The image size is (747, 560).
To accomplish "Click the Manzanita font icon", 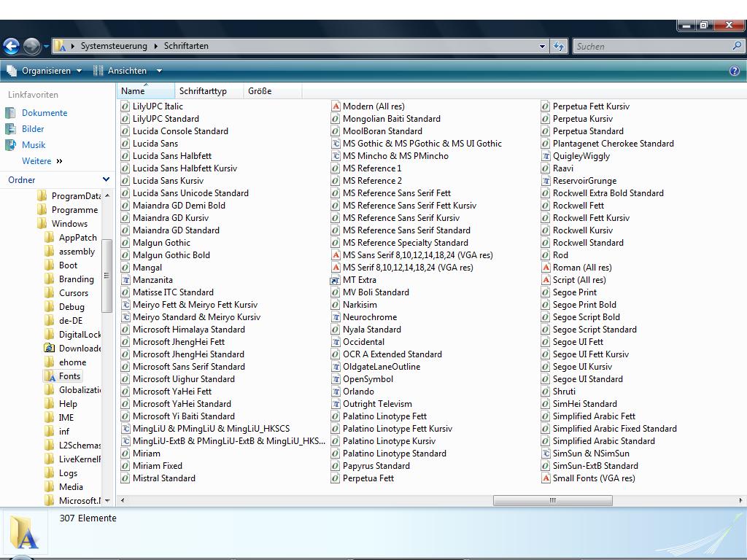I will click(x=125, y=280).
